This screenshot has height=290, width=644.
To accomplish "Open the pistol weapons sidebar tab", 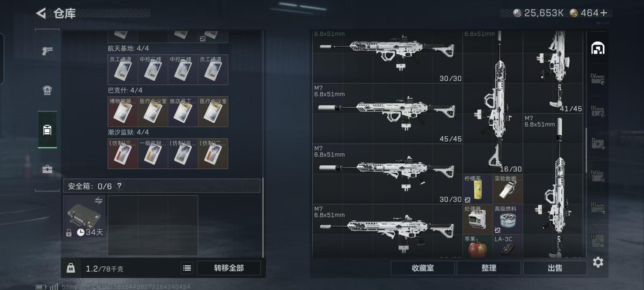I will click(x=47, y=50).
